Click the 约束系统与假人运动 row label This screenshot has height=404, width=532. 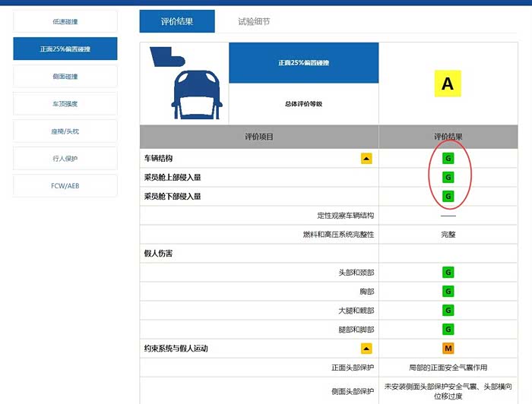[x=176, y=348]
